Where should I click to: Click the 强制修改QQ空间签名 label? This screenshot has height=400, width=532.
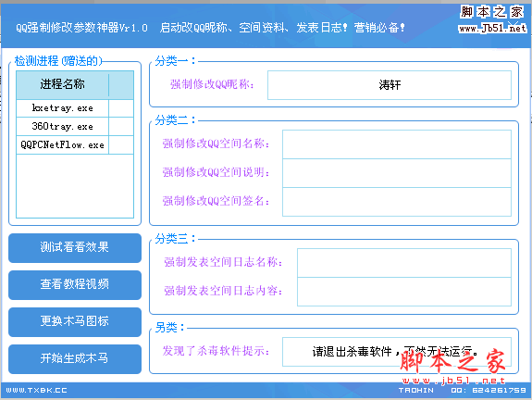click(x=217, y=201)
